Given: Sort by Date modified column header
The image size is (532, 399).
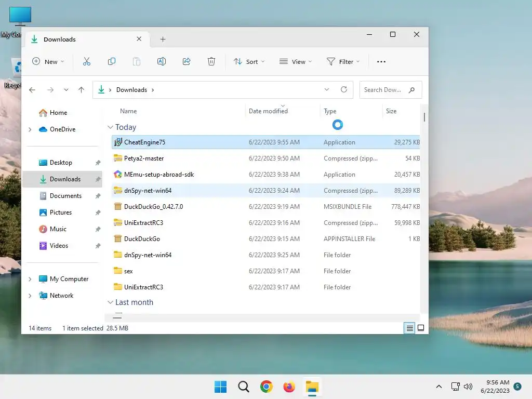Looking at the screenshot, I should [268, 111].
